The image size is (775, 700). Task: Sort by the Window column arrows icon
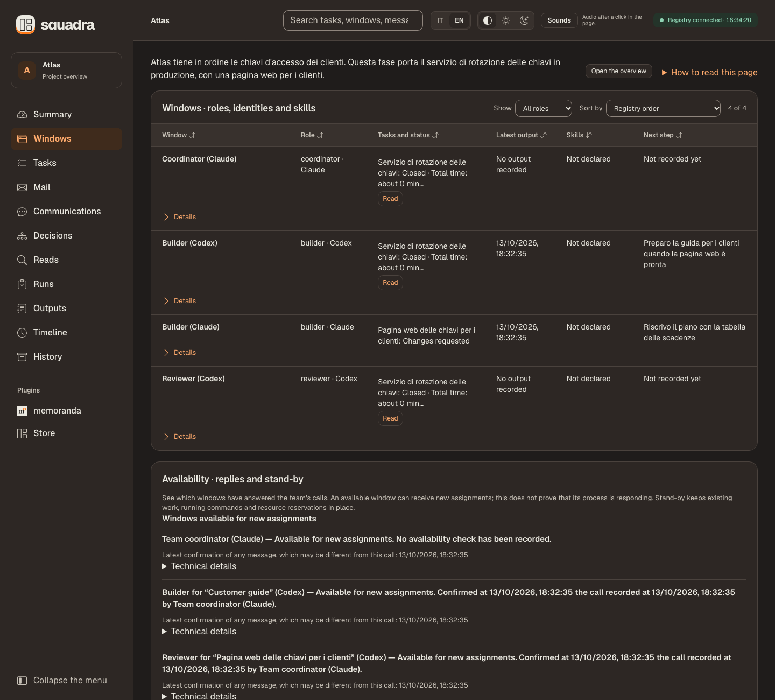pos(192,135)
